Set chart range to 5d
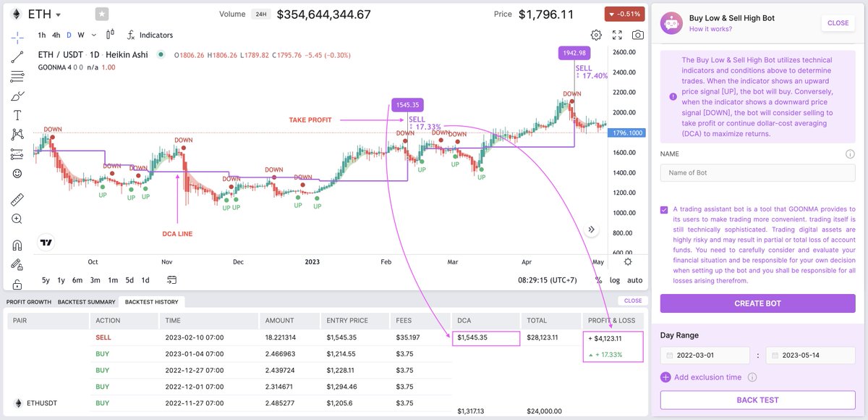This screenshot has width=868, height=420. click(129, 280)
